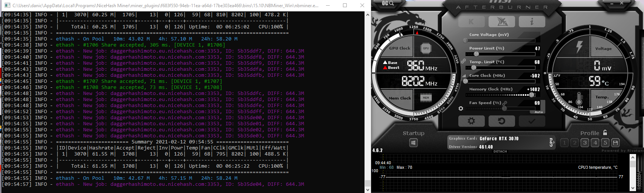Click Afterburner version 4.6.2 text

tap(377, 150)
